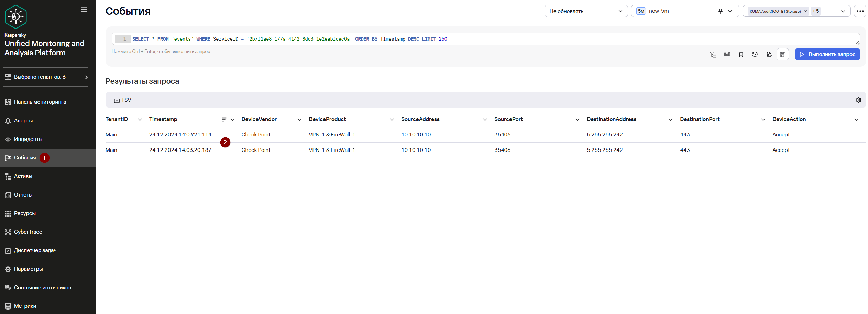This screenshot has height=314, width=868.
Task: Remove the KUMA Audit storage tag
Action: point(805,11)
